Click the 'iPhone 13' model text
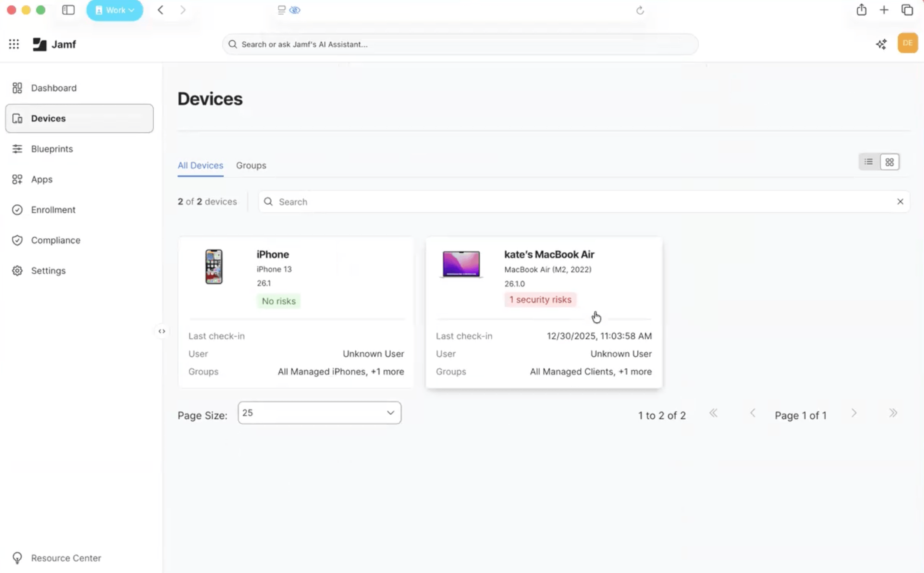 (x=274, y=269)
